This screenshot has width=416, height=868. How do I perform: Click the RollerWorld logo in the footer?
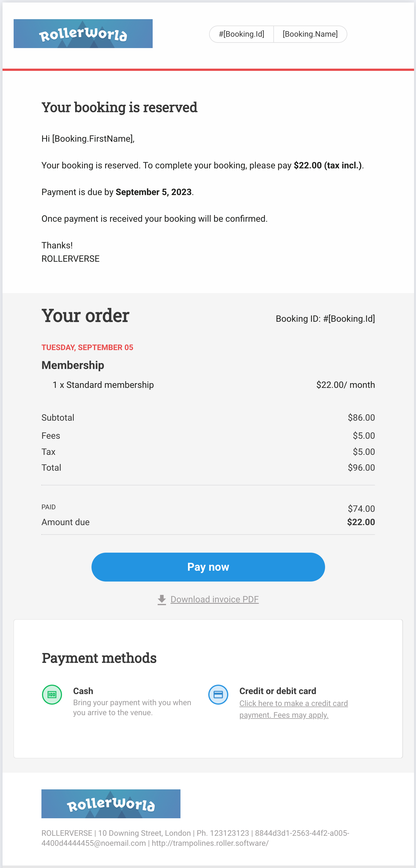(x=111, y=804)
